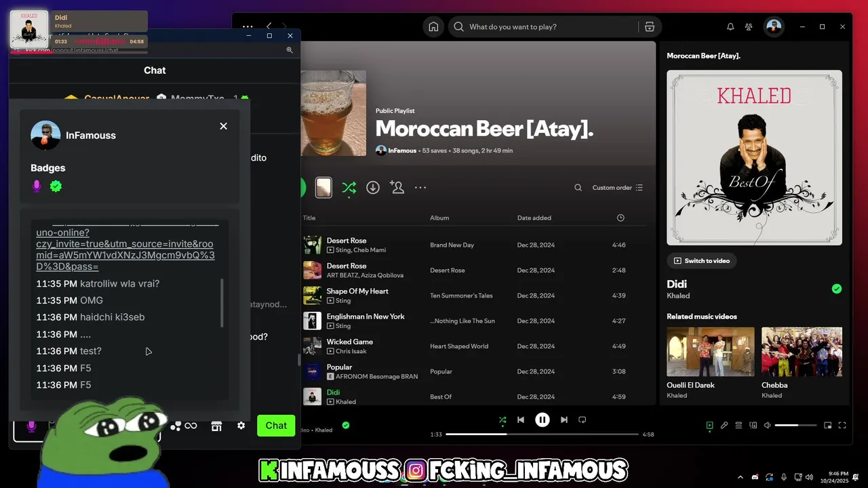
Task: Open the Chebba music video thumbnail
Action: (802, 352)
